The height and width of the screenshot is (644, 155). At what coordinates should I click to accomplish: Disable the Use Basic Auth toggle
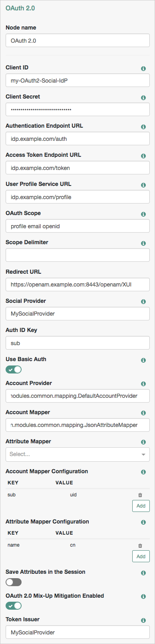(14, 369)
